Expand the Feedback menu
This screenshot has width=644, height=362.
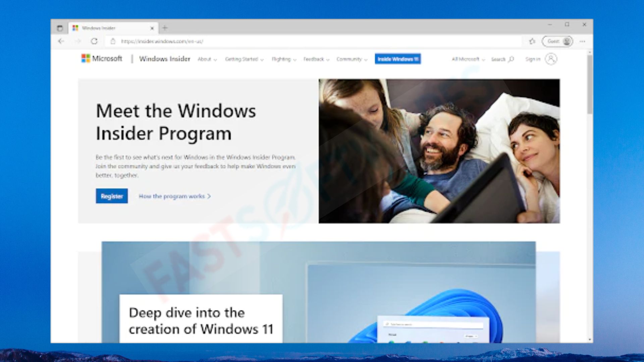(x=316, y=59)
